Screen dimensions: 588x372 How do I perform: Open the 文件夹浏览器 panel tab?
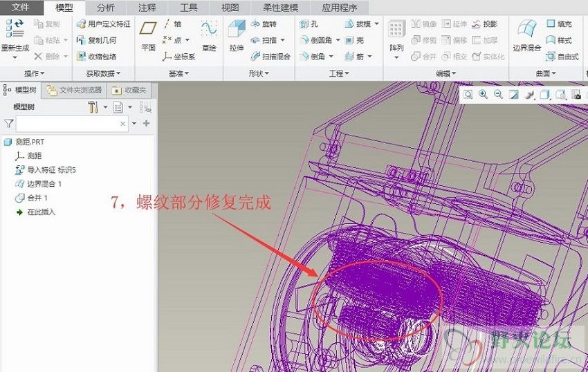pos(74,91)
